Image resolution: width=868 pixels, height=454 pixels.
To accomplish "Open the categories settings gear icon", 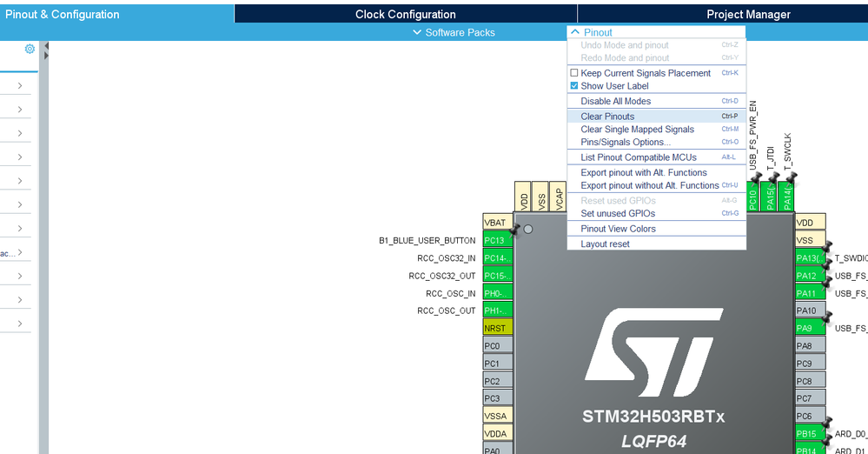I will 30,49.
